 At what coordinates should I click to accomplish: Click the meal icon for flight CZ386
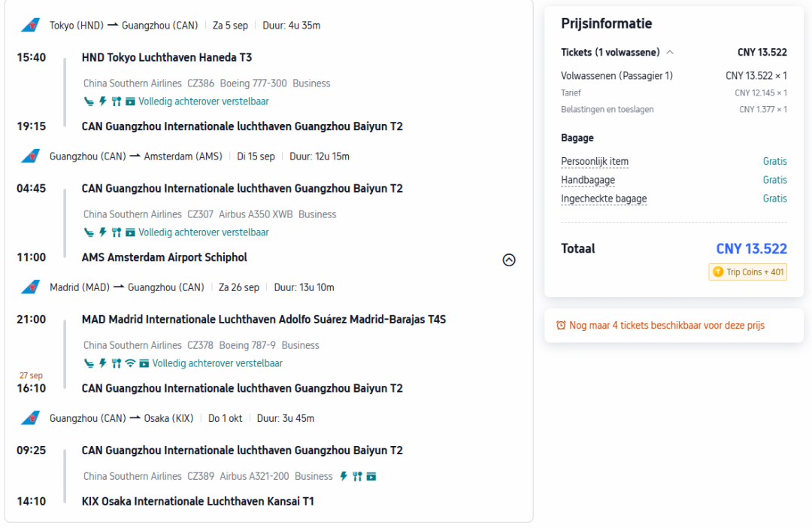click(117, 102)
